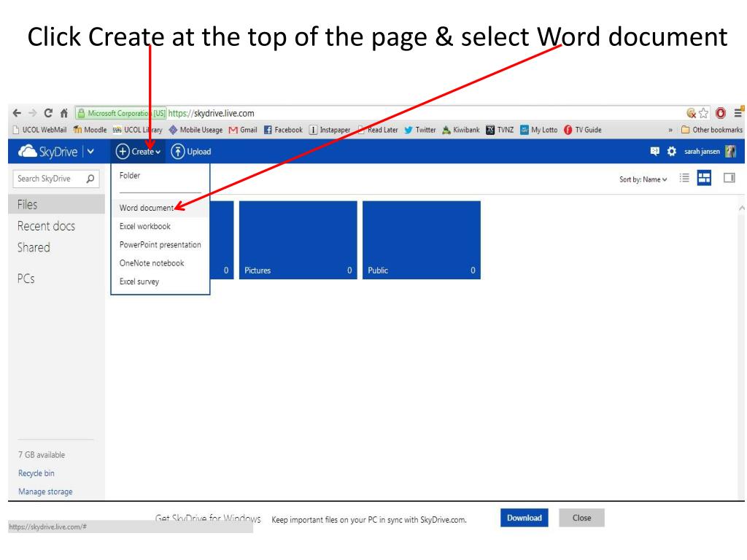Click the sarah jansen account name
747x560 pixels.
click(x=702, y=152)
